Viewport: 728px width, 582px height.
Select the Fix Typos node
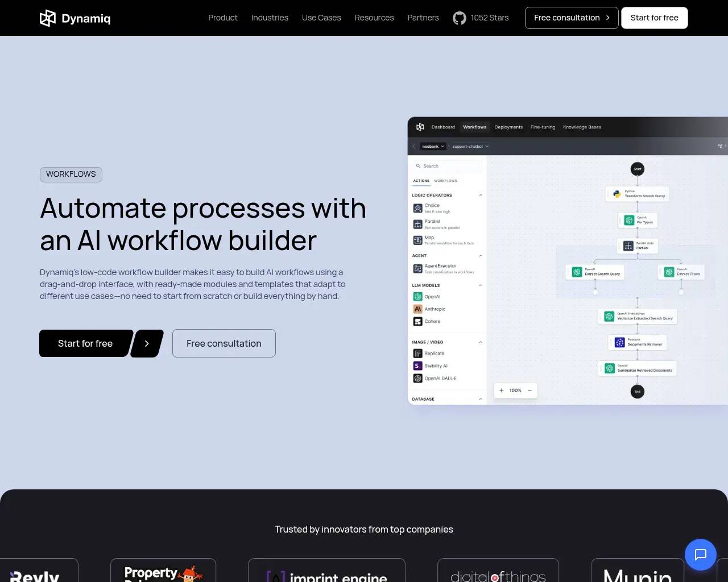(638, 220)
